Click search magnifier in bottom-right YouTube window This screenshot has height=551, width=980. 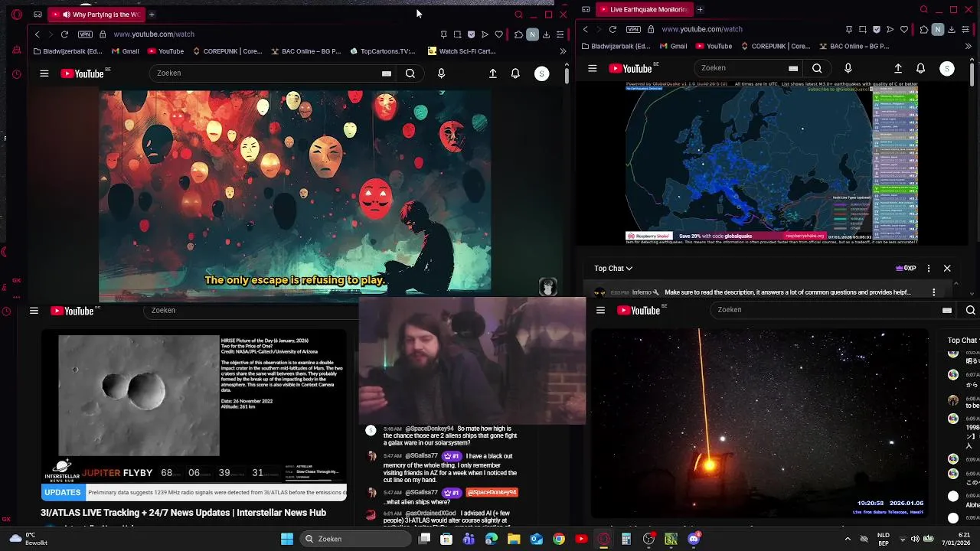click(970, 310)
